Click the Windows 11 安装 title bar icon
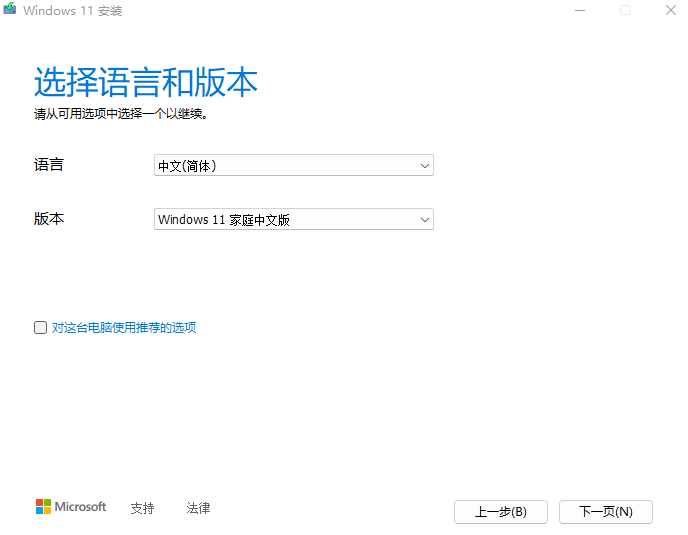The width and height of the screenshot is (688, 535). (x=10, y=9)
